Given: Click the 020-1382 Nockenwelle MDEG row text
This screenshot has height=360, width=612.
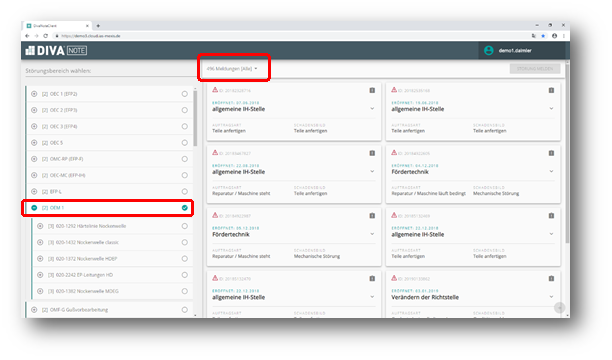Looking at the screenshot, I should click(x=83, y=291).
